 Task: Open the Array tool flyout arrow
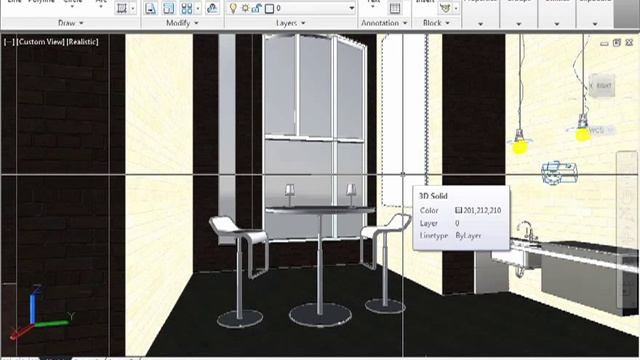point(198,8)
